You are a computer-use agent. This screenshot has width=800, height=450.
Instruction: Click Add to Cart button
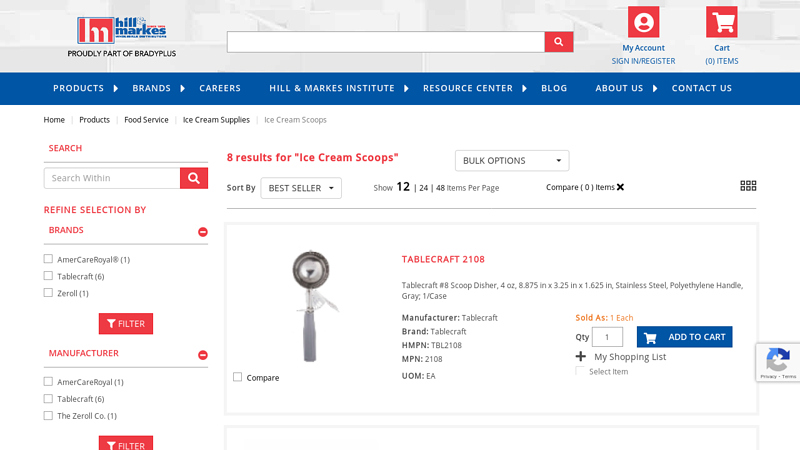pyautogui.click(x=685, y=337)
